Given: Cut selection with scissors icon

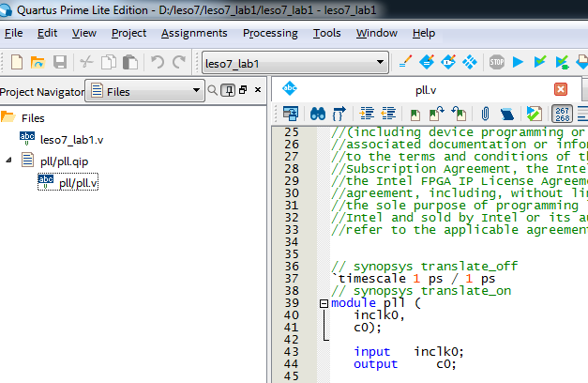Looking at the screenshot, I should [86, 62].
